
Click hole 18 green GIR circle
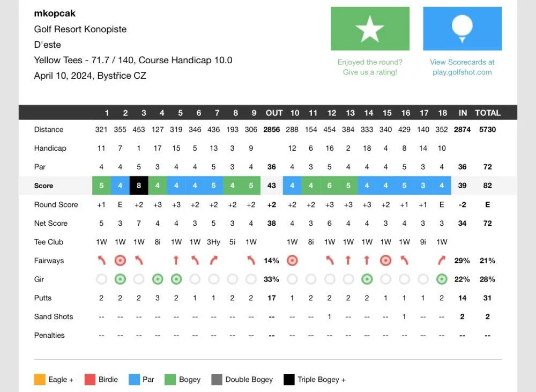pyautogui.click(x=442, y=279)
